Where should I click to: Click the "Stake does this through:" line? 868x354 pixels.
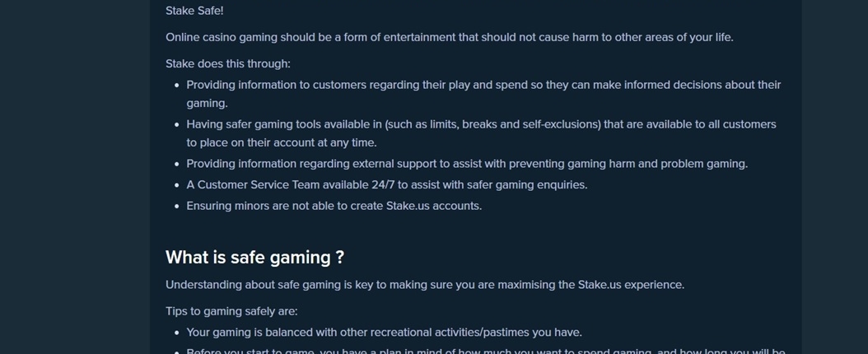(228, 63)
